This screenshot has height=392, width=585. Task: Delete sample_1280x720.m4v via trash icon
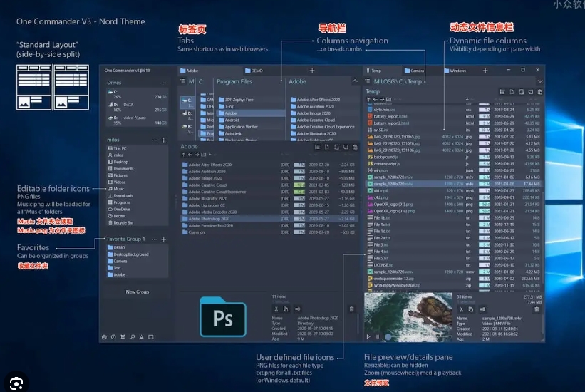pyautogui.click(x=537, y=309)
